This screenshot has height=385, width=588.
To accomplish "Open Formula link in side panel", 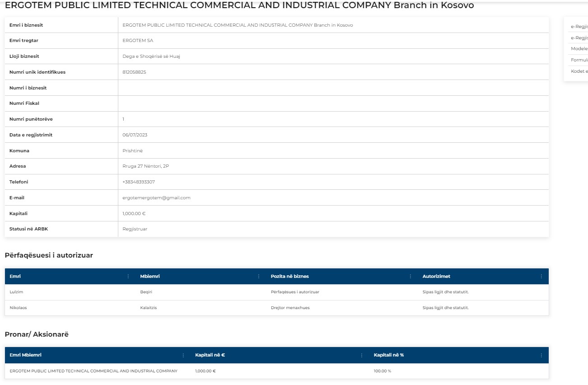I will click(579, 60).
